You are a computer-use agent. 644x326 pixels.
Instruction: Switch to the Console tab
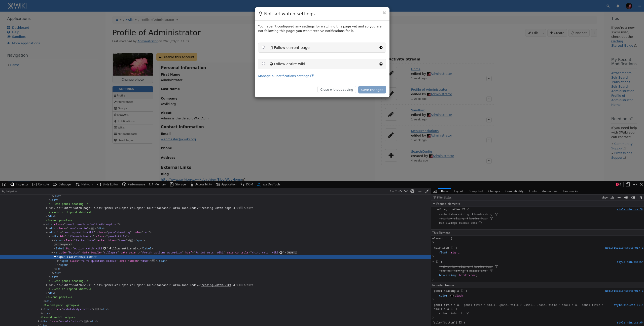41,184
